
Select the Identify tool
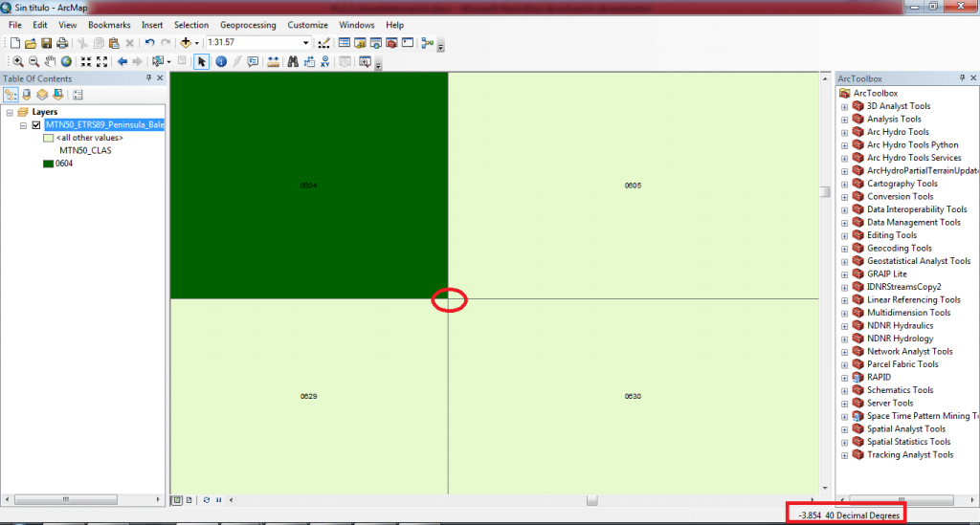coord(220,61)
